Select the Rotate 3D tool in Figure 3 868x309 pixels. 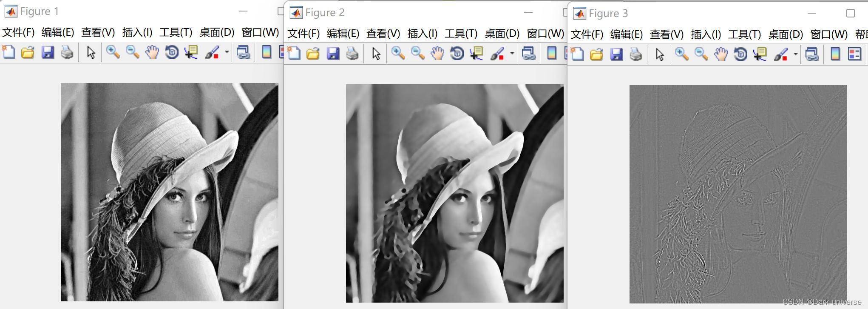pyautogui.click(x=740, y=54)
